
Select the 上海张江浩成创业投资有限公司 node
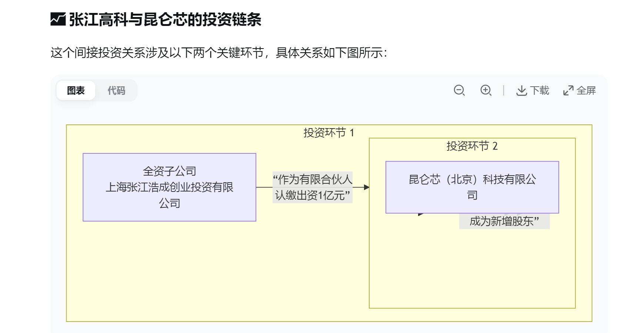pos(169,187)
